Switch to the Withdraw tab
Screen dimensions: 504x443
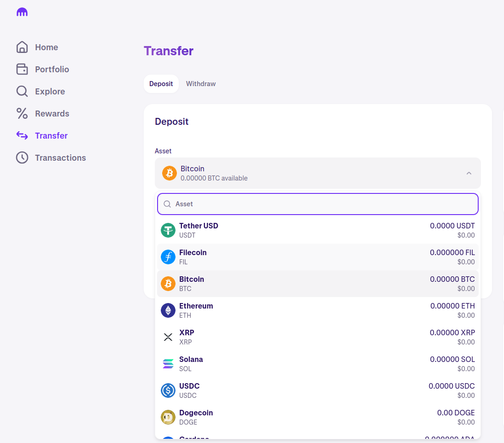click(x=201, y=84)
